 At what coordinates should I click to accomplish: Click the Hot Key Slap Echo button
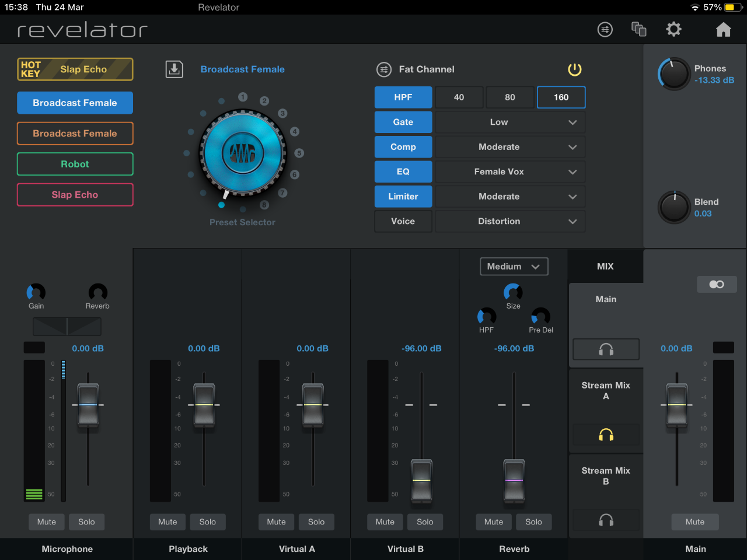click(75, 69)
